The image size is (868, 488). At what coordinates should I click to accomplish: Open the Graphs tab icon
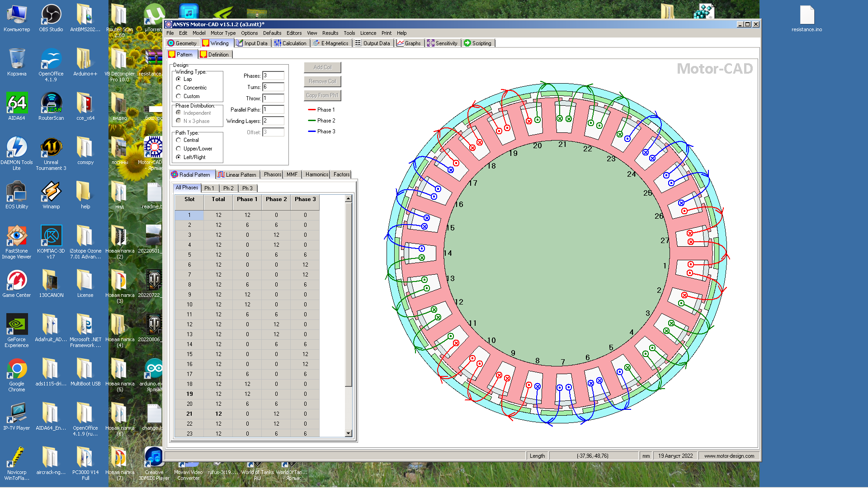pyautogui.click(x=400, y=43)
